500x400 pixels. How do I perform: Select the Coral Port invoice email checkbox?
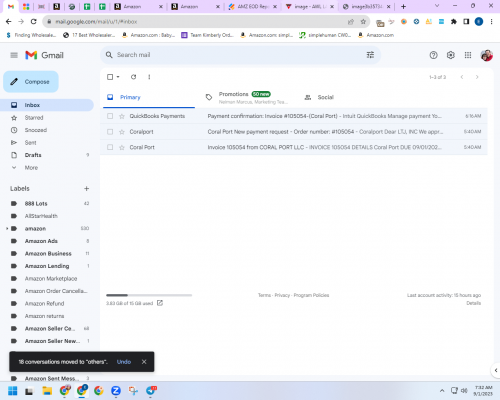click(x=110, y=147)
